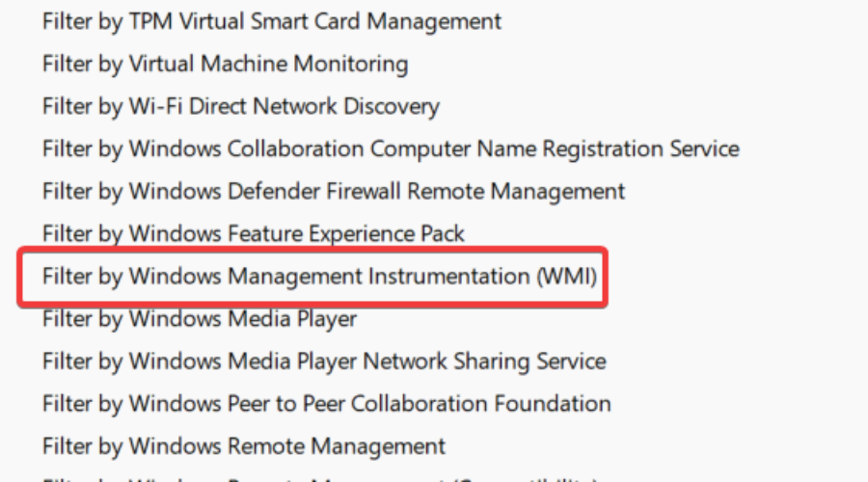
Task: Click Filter by Windows Remote Management
Action: [x=244, y=446]
